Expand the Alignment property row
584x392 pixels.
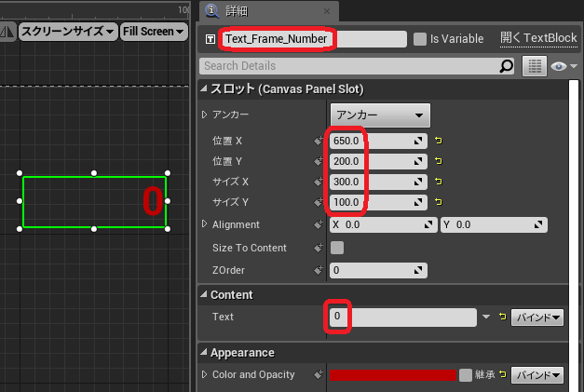(x=204, y=223)
